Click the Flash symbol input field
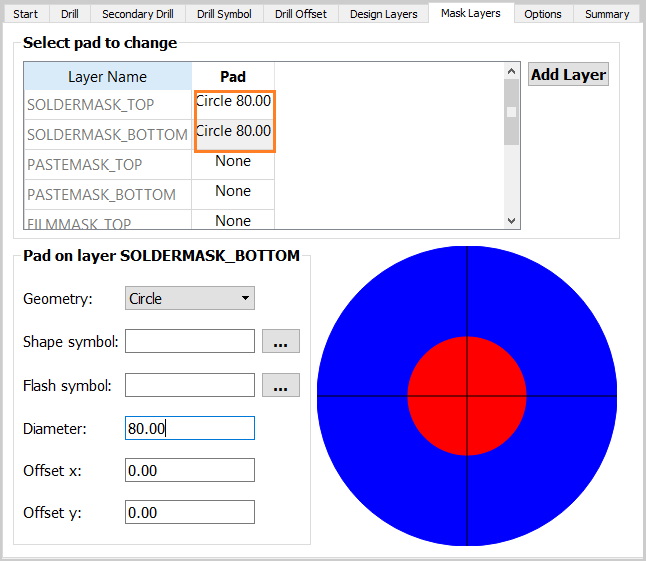This screenshot has height=561, width=646. (x=190, y=385)
